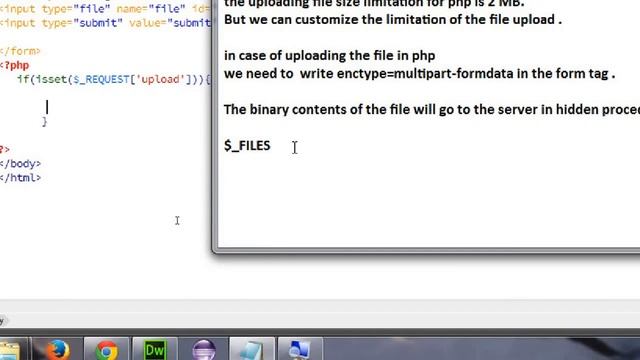The width and height of the screenshot is (640, 360).
Task: Open the Notepad taskbar icon
Action: pos(252,350)
